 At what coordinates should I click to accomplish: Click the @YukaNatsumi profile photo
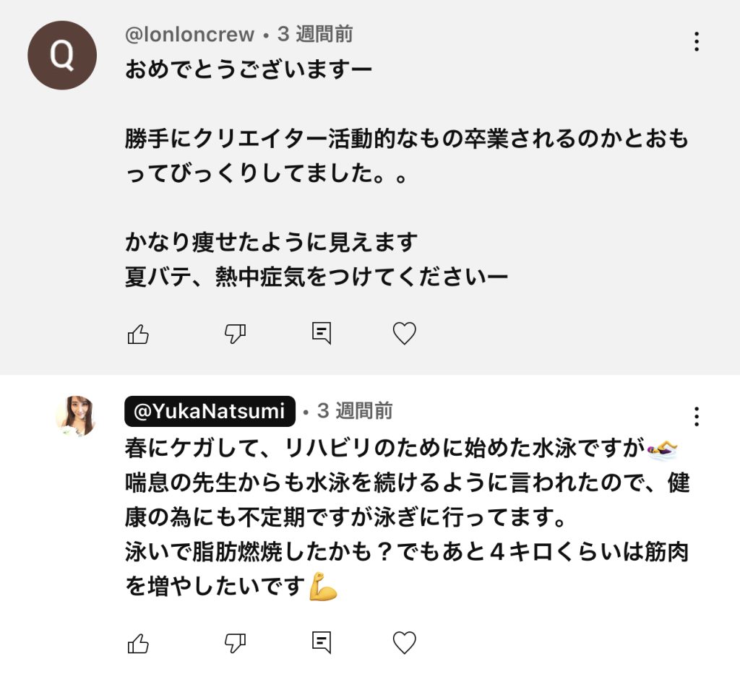[76, 416]
